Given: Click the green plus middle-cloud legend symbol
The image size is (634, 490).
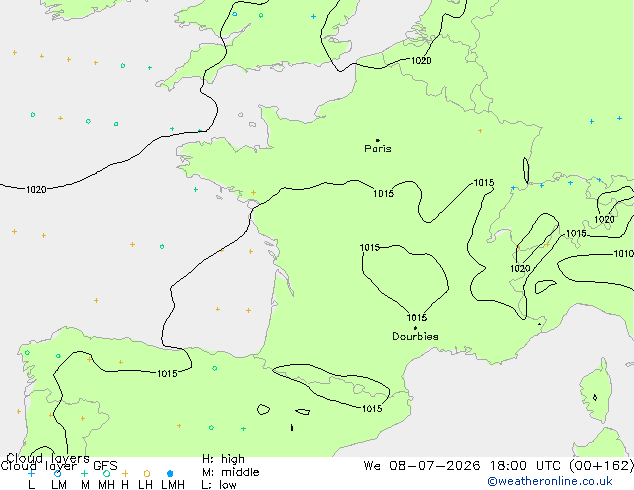Looking at the screenshot, I should pos(85,473).
